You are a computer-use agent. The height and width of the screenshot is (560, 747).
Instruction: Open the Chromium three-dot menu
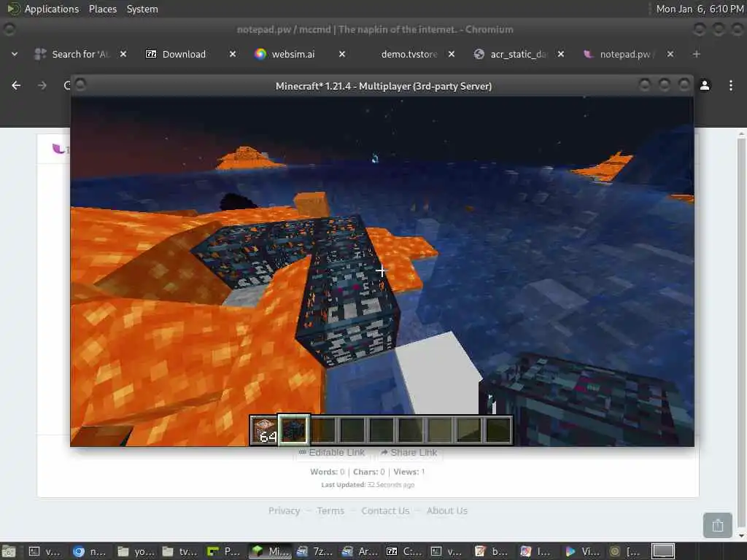pyautogui.click(x=731, y=85)
